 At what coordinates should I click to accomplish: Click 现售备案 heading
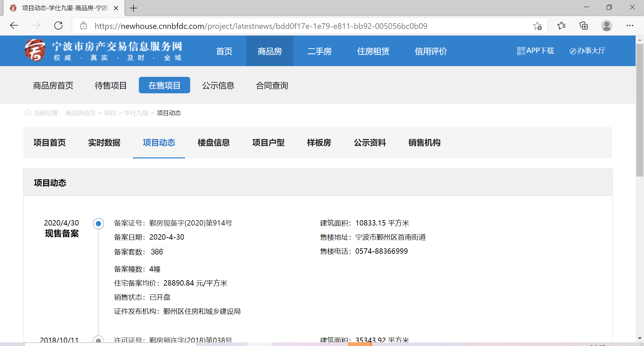62,234
